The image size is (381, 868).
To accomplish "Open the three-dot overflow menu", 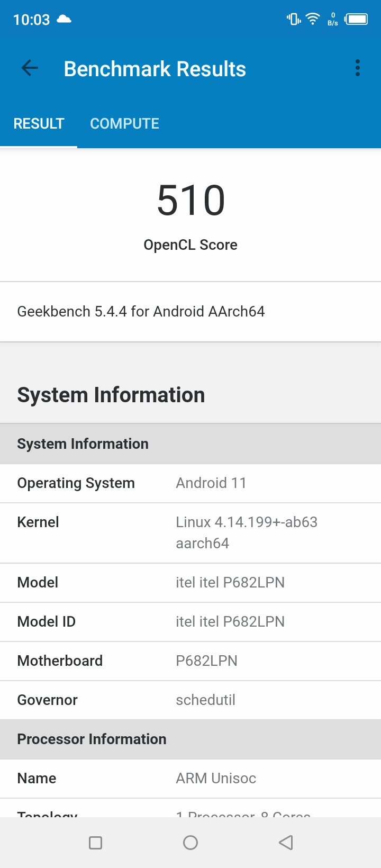I will point(358,68).
